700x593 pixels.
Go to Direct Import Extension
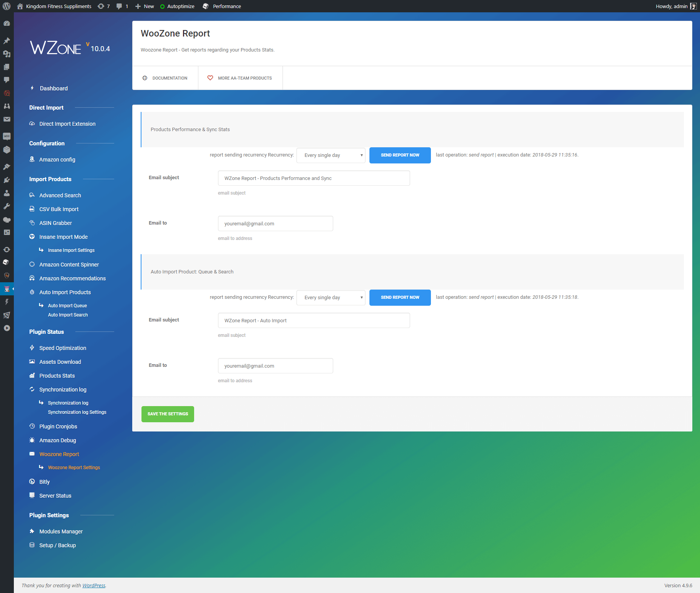67,124
